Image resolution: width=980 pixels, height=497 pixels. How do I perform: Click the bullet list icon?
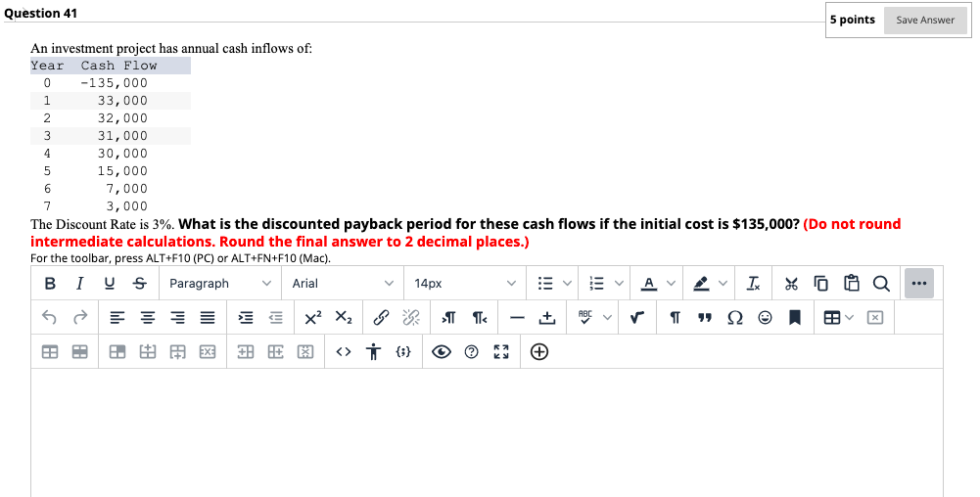coord(545,284)
